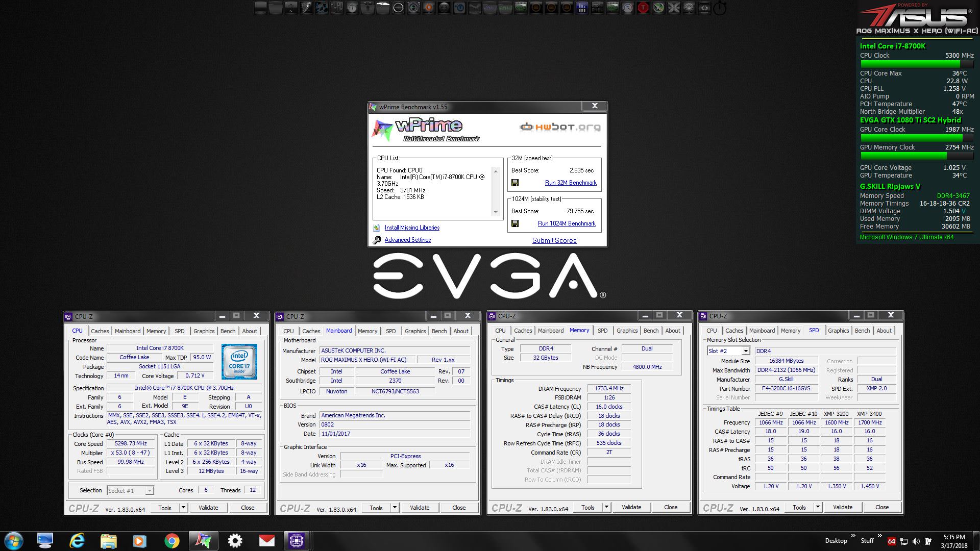The width and height of the screenshot is (980, 551).
Task: Click the Intel Core i7 logo in CPU-Z
Action: pos(239,362)
